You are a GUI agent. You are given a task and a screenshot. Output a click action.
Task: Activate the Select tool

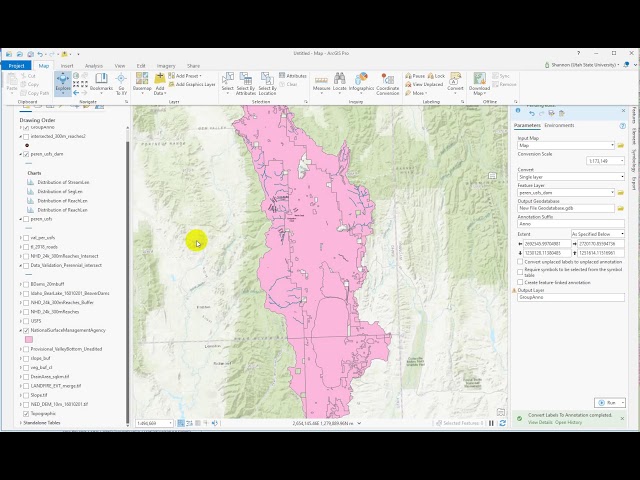point(227,83)
